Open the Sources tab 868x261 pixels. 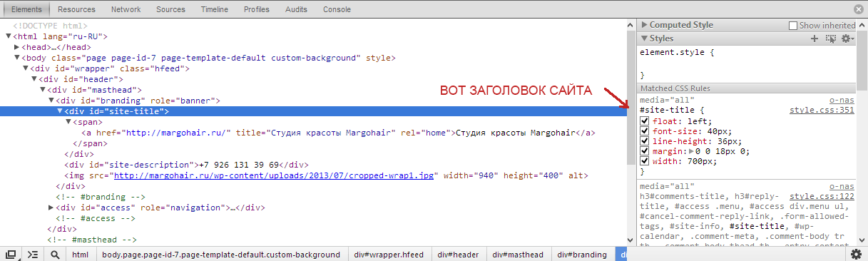point(171,9)
